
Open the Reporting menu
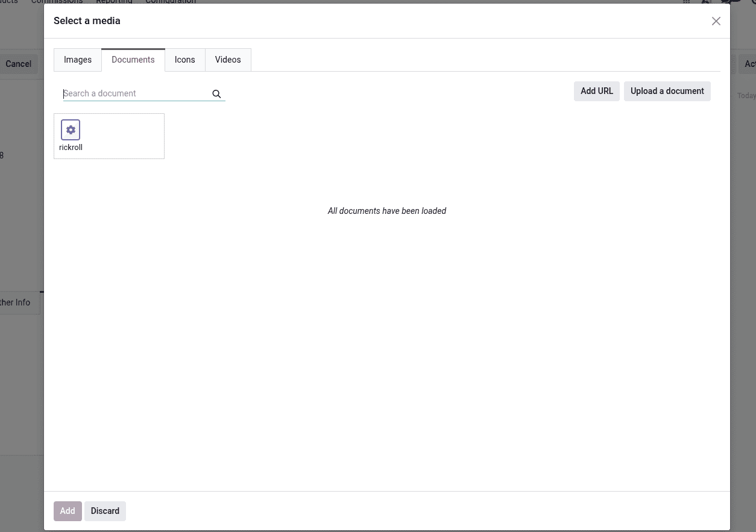113,2
